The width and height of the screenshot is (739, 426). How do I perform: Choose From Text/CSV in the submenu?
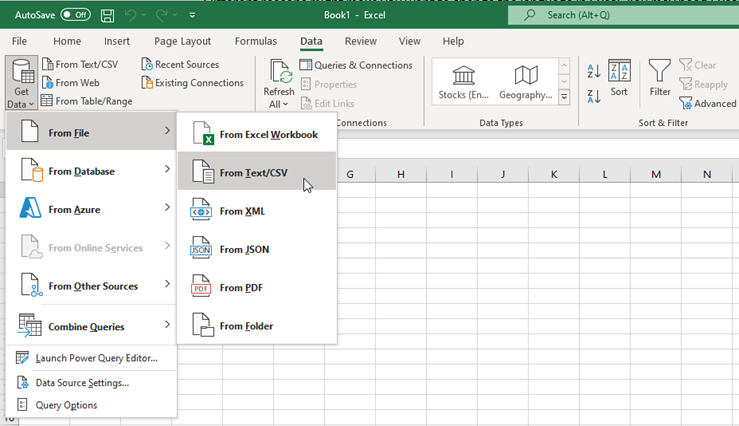pos(257,171)
